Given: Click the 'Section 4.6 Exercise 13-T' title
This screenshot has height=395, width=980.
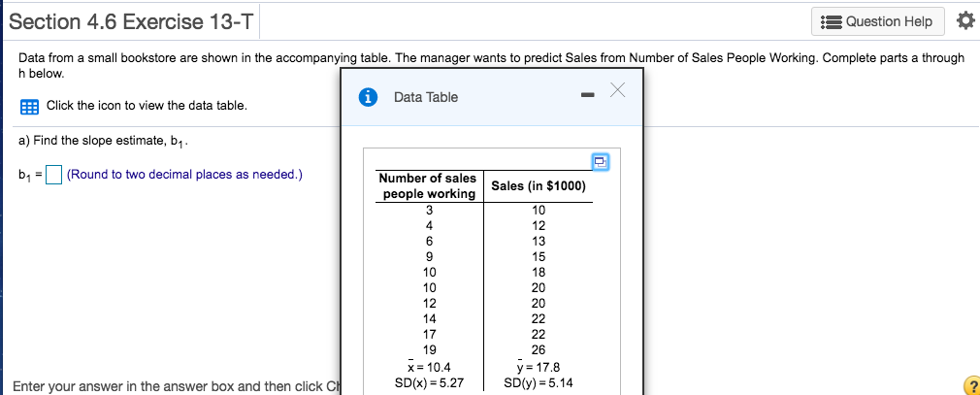Looking at the screenshot, I should (131, 22).
